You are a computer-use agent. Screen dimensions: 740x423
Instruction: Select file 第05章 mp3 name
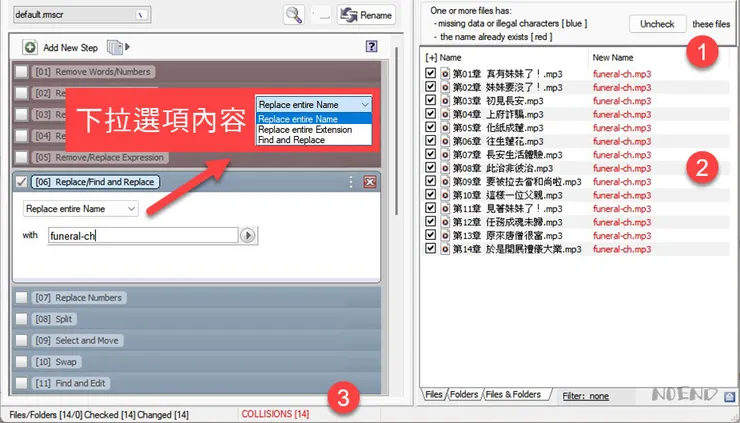[x=498, y=128]
